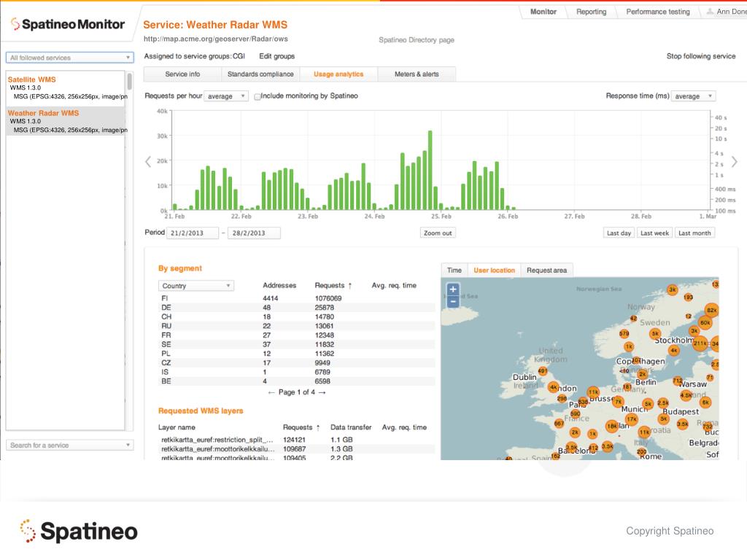Click the Last month button
The image size is (747, 560).
pos(694,233)
